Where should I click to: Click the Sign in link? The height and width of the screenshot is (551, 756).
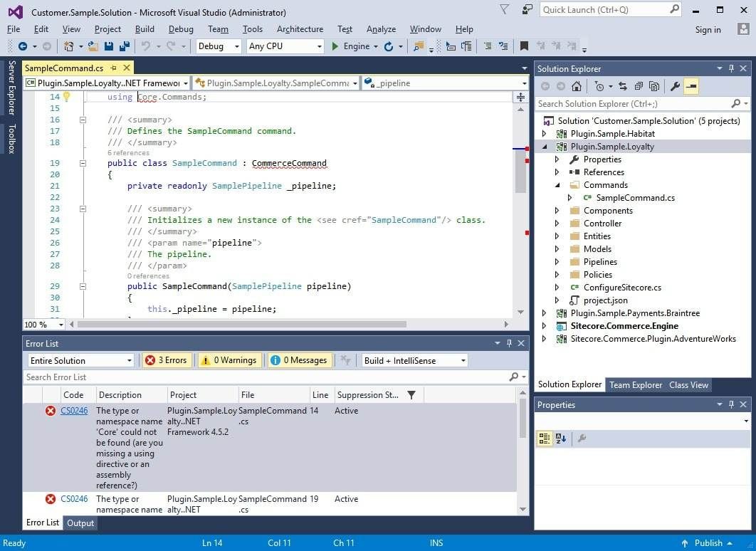coord(708,29)
